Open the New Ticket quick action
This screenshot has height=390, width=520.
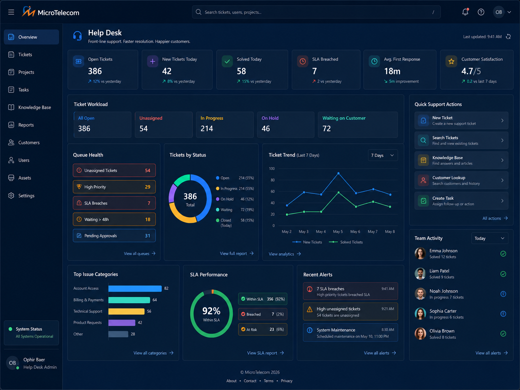click(x=461, y=120)
